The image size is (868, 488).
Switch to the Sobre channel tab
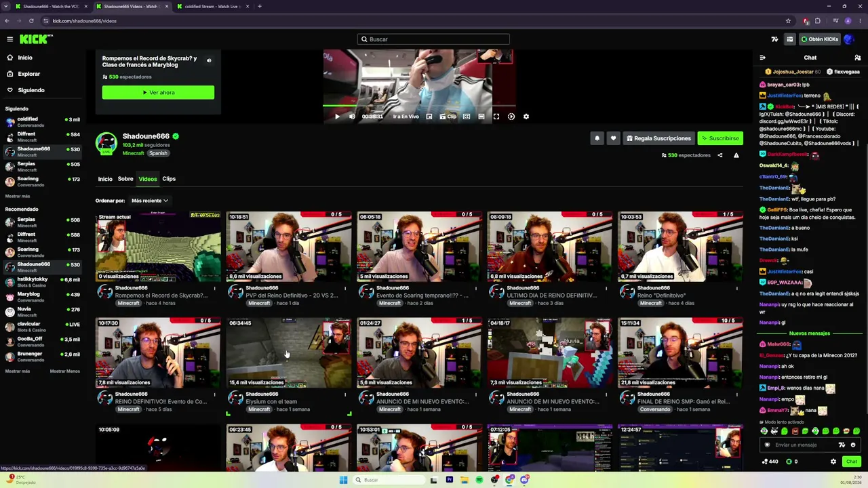coord(125,179)
